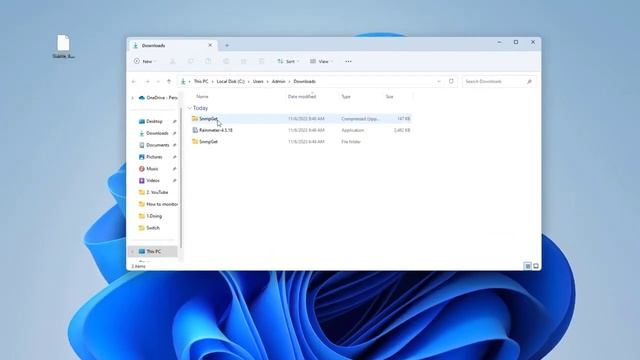This screenshot has width=640, height=360.
Task: Close the Downloads tab with its X
Action: 210,45
